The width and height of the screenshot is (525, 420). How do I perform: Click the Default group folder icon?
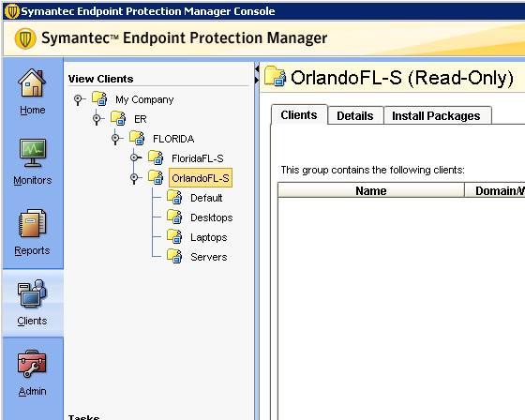(174, 197)
